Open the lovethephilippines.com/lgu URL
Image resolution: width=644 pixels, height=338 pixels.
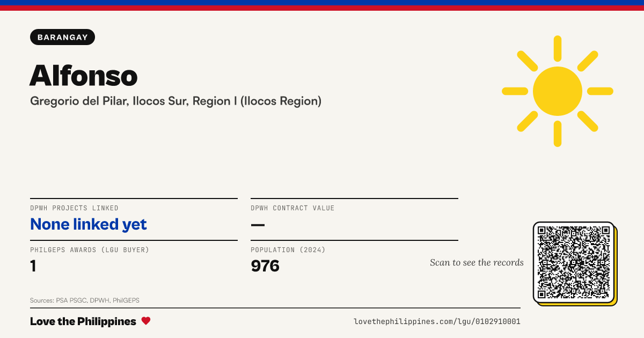click(437, 321)
